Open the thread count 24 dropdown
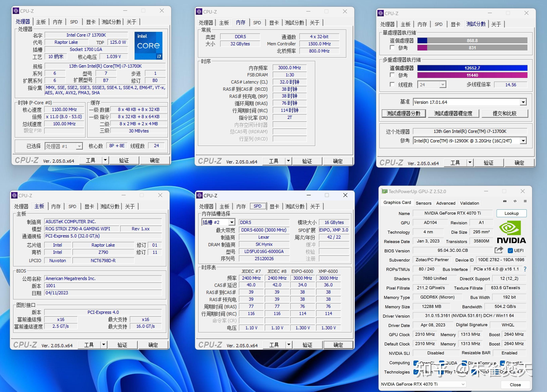 tap(432, 85)
